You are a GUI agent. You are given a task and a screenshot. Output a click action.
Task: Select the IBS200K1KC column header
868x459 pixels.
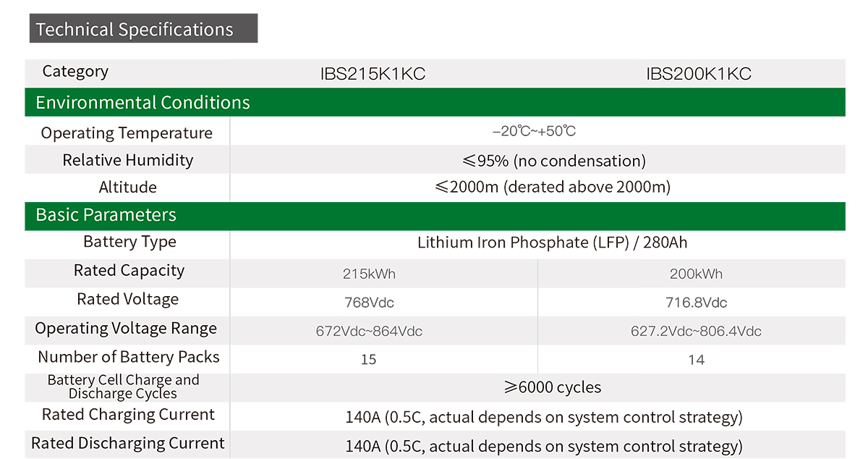pos(698,74)
